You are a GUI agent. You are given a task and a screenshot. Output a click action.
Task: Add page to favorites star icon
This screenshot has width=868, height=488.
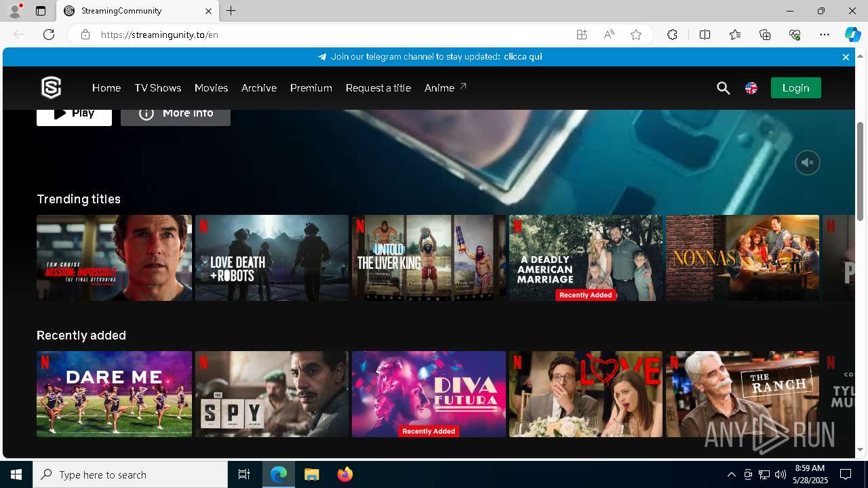click(x=636, y=35)
